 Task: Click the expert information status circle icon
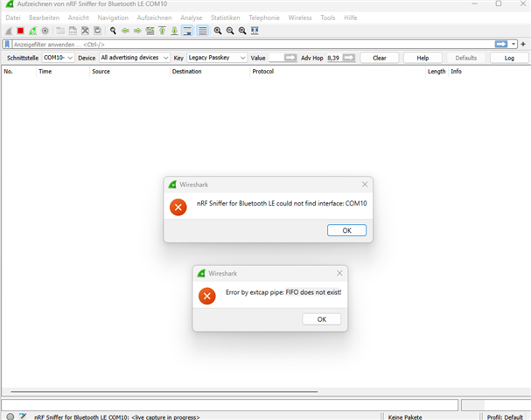click(10, 416)
